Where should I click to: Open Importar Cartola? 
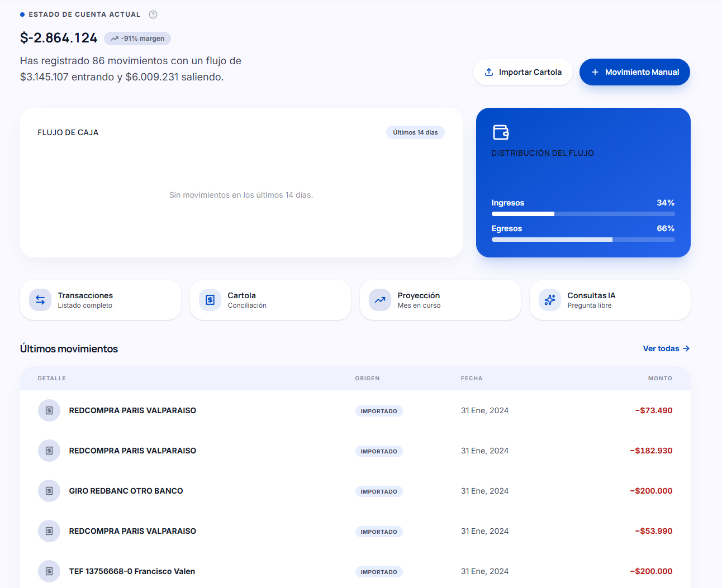523,72
